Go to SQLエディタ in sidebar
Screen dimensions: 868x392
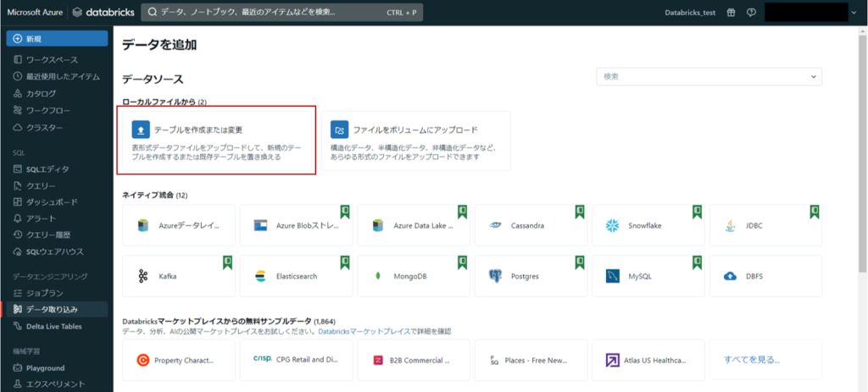pos(47,168)
